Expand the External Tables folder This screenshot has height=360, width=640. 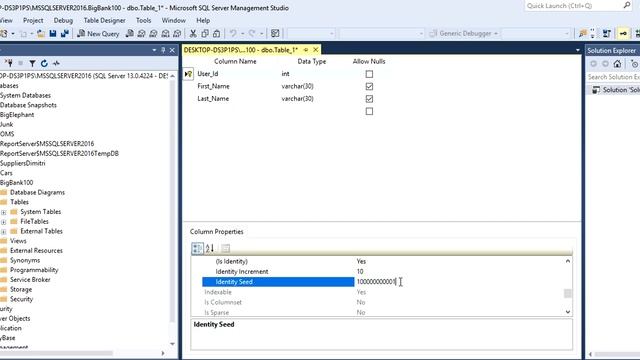point(4,232)
